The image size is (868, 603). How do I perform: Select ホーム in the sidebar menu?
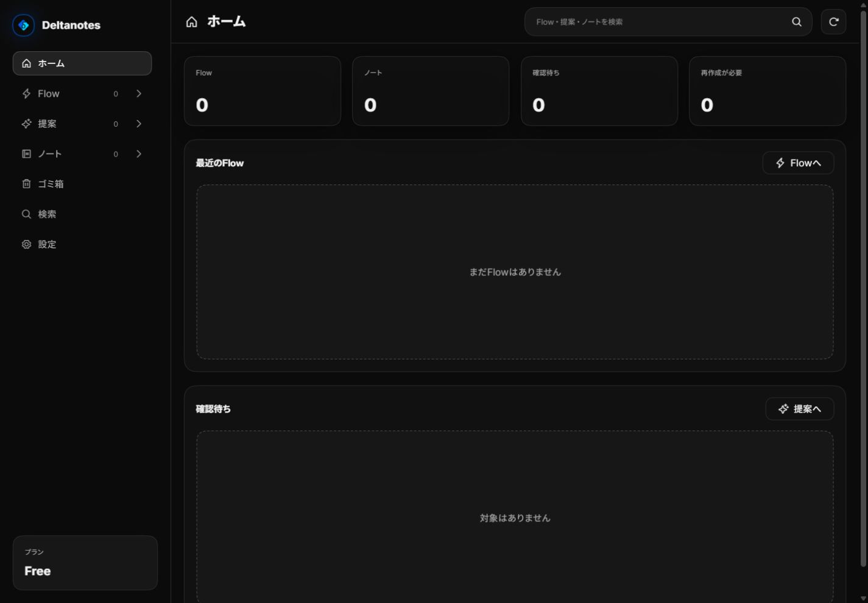pyautogui.click(x=82, y=63)
